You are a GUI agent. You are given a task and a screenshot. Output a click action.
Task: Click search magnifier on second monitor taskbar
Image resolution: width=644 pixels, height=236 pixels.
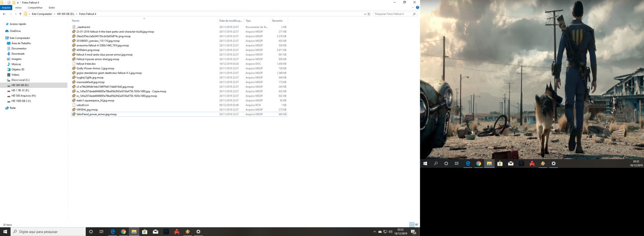pyautogui.click(x=436, y=164)
